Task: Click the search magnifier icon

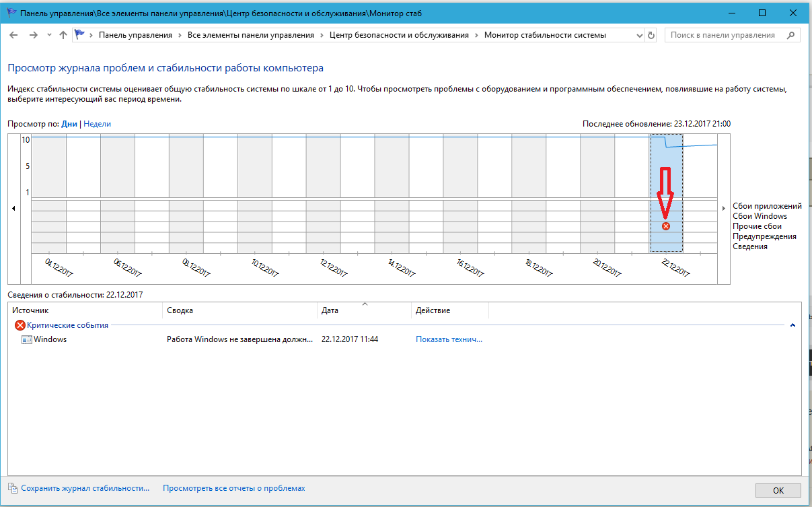Action: point(790,35)
